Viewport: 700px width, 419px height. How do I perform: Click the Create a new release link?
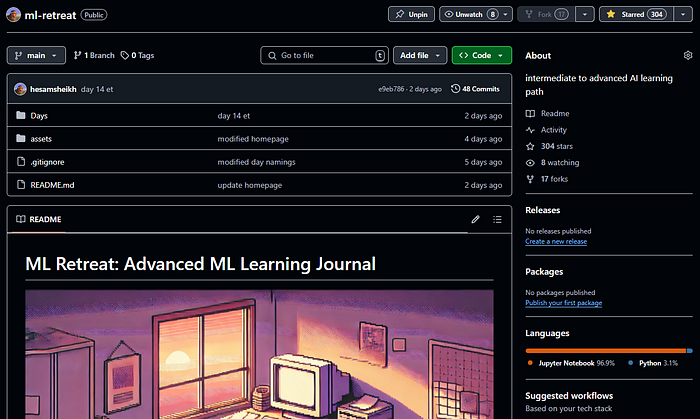tap(556, 241)
